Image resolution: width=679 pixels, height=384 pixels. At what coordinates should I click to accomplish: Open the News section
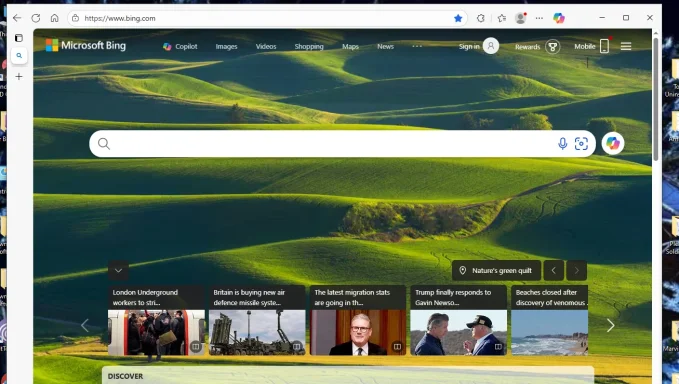(x=385, y=46)
